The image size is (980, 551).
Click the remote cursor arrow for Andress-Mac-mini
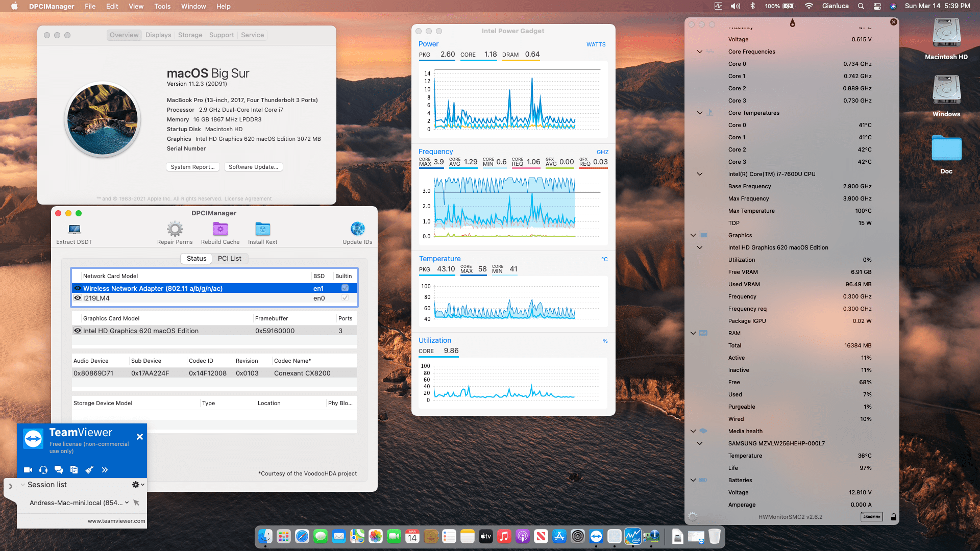click(136, 503)
